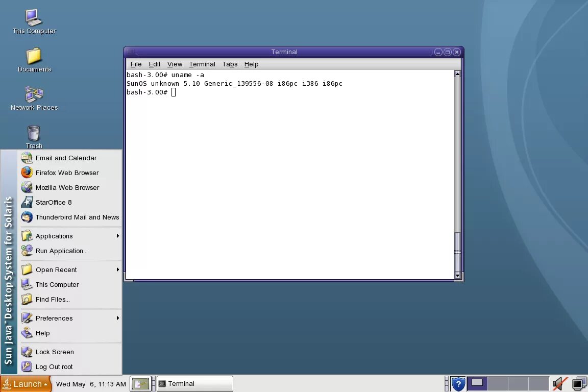Start Firefox Web Browser from Launch menu
Screen dimensions: 588x392
click(70, 173)
